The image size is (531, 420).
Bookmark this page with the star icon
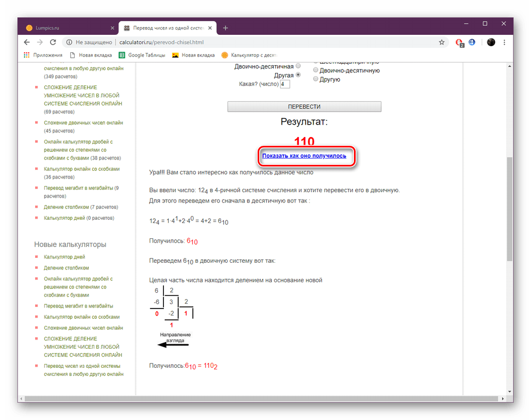point(442,42)
